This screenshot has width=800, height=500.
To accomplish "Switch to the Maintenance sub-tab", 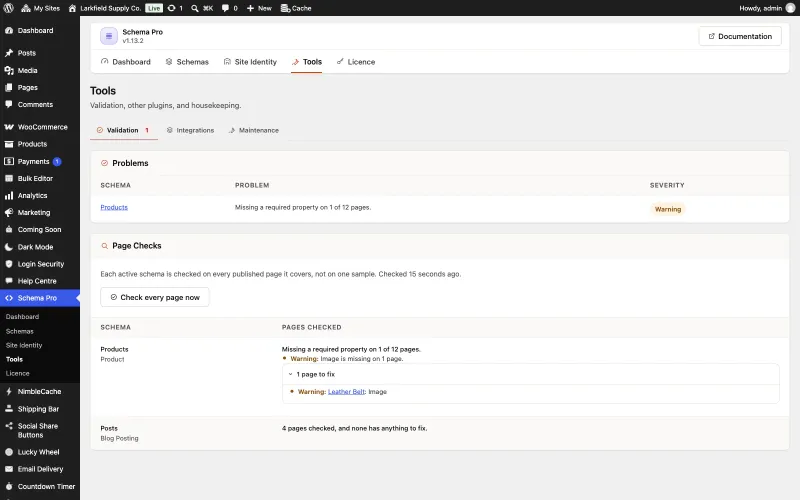I will tap(254, 131).
